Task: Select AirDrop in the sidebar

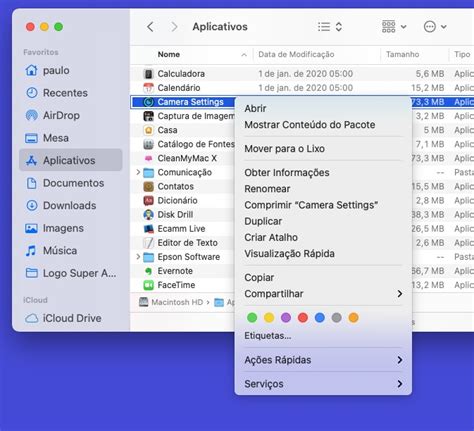Action: click(x=71, y=115)
